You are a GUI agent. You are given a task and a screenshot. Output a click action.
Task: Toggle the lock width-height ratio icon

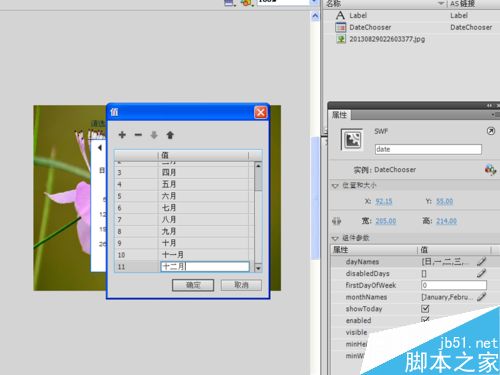[x=337, y=221]
